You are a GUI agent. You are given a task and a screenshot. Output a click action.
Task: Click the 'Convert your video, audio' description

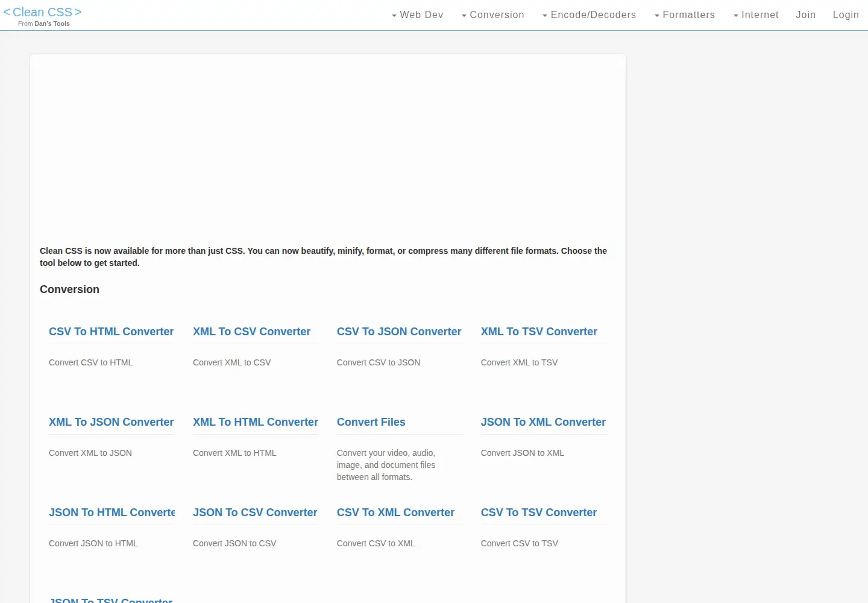[x=386, y=465]
